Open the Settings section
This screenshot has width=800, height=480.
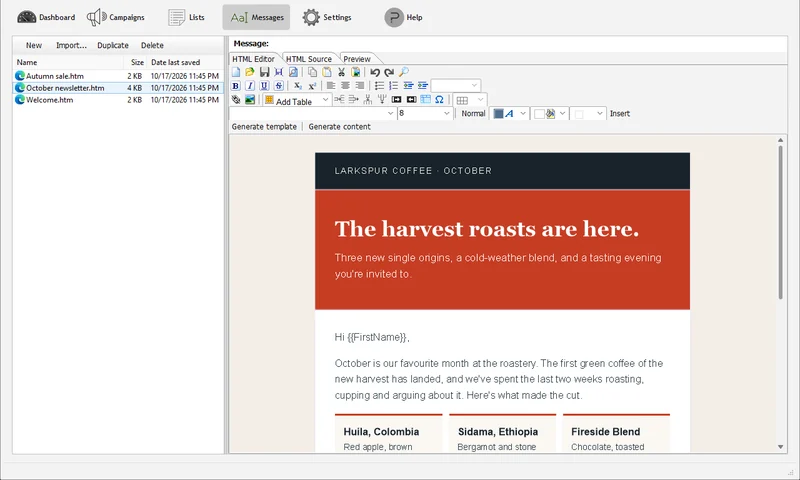coord(327,17)
